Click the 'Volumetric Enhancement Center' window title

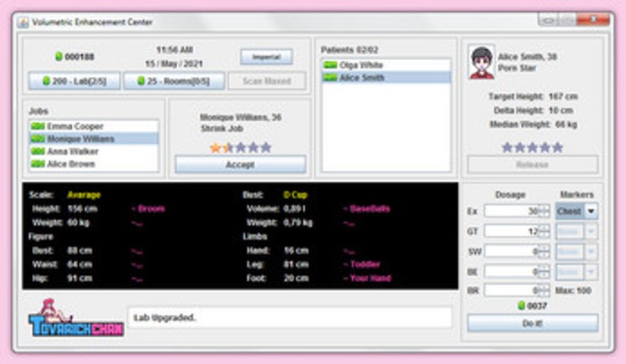[x=92, y=22]
